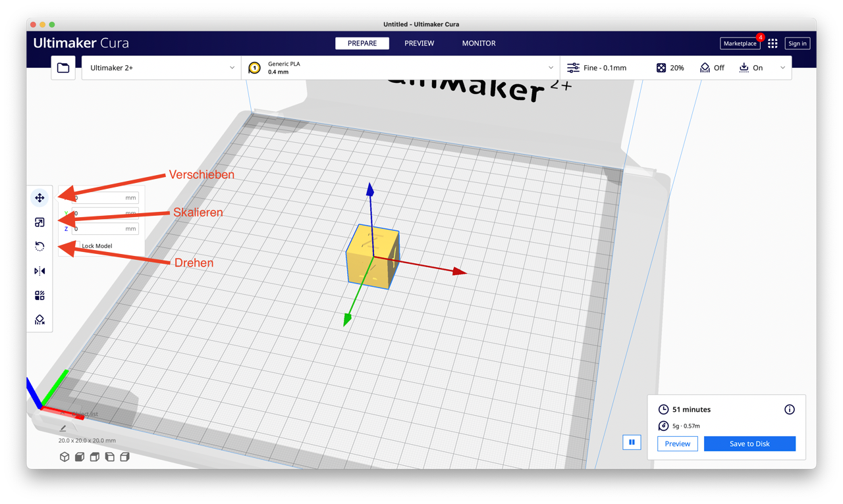Click the pause slicing button
The height and width of the screenshot is (504, 843).
click(632, 442)
